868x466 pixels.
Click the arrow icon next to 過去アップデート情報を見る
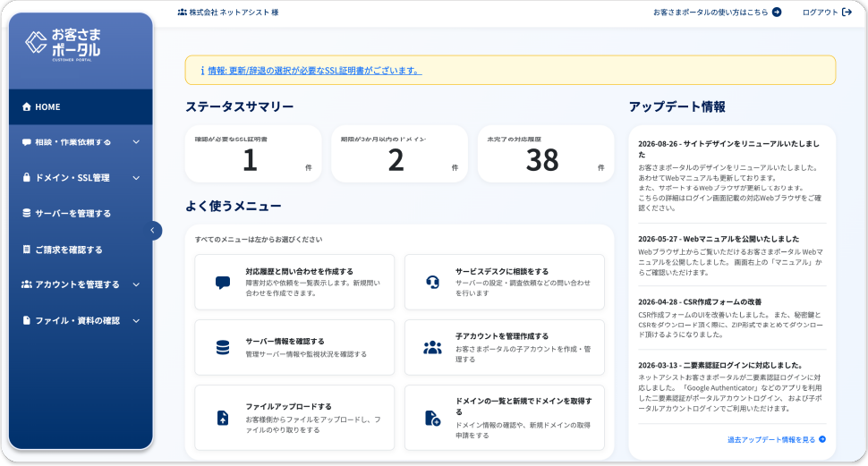coord(822,439)
